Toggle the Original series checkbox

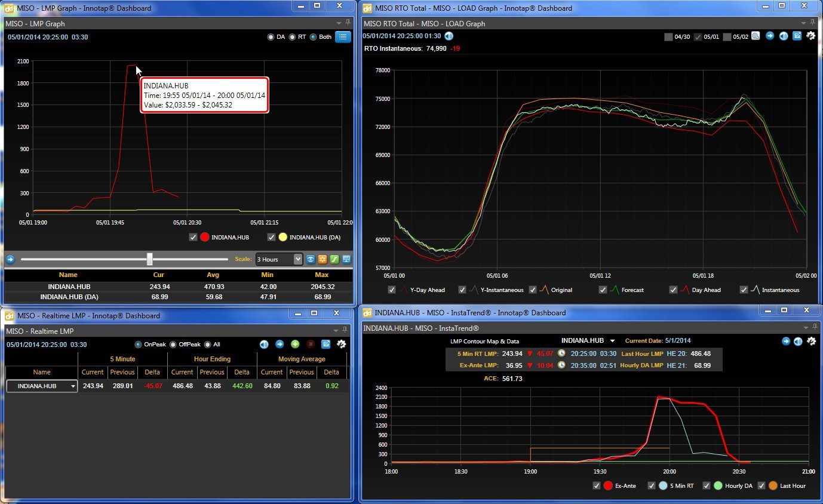click(x=533, y=290)
